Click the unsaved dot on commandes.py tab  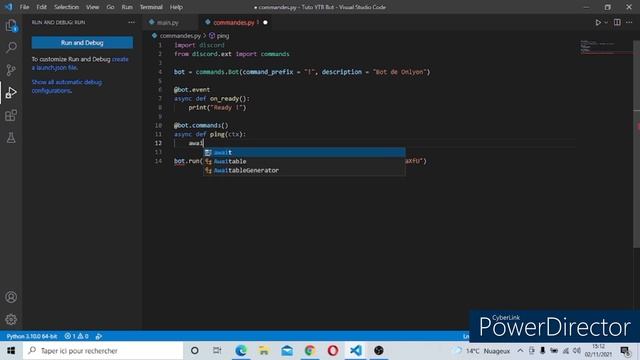point(265,22)
